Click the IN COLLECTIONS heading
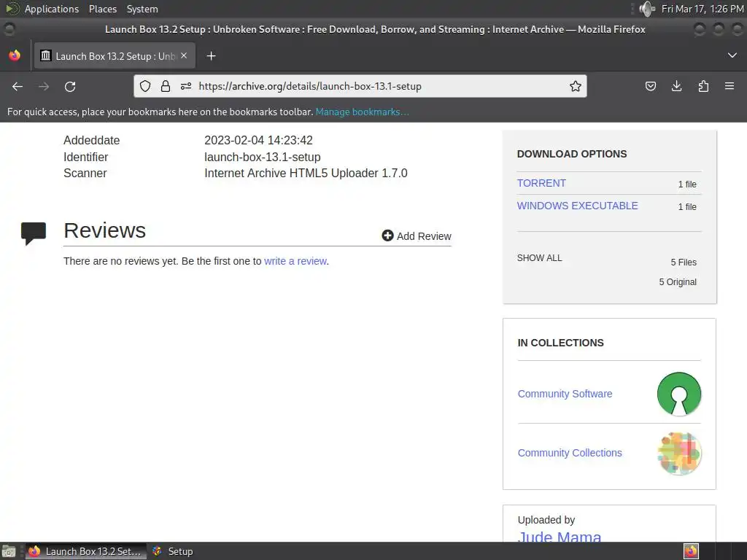The image size is (747, 560). pos(561,343)
